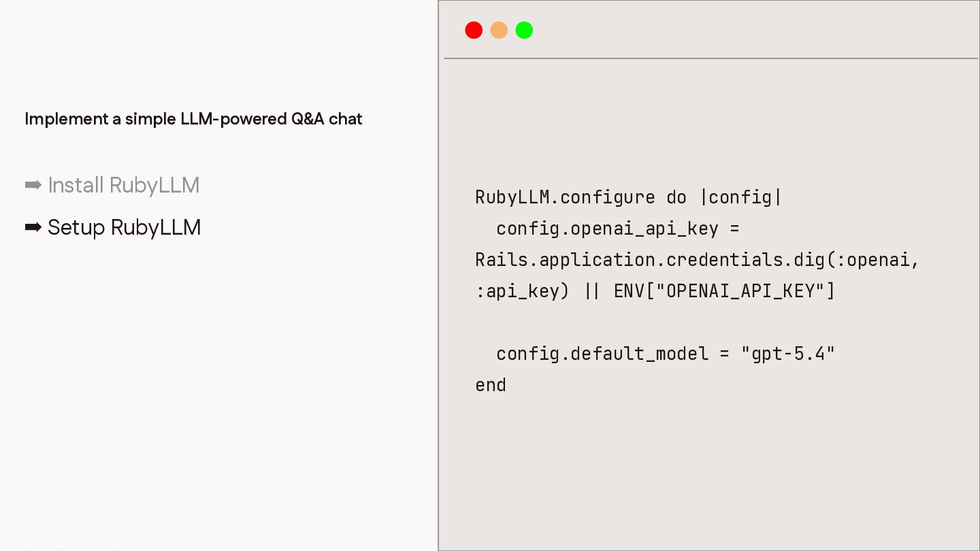Click the RubyLLM.configure code line
Viewport: 980px width, 551px height.
pyautogui.click(x=629, y=197)
